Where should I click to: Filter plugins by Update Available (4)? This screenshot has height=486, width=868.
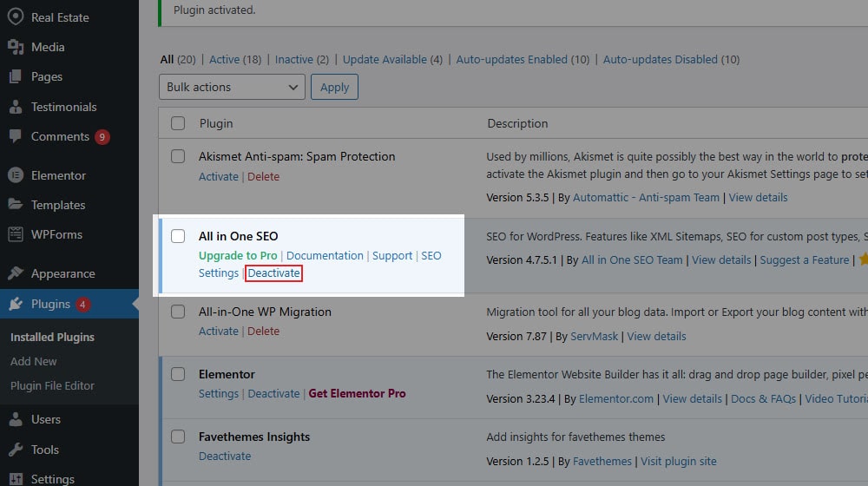coord(392,59)
